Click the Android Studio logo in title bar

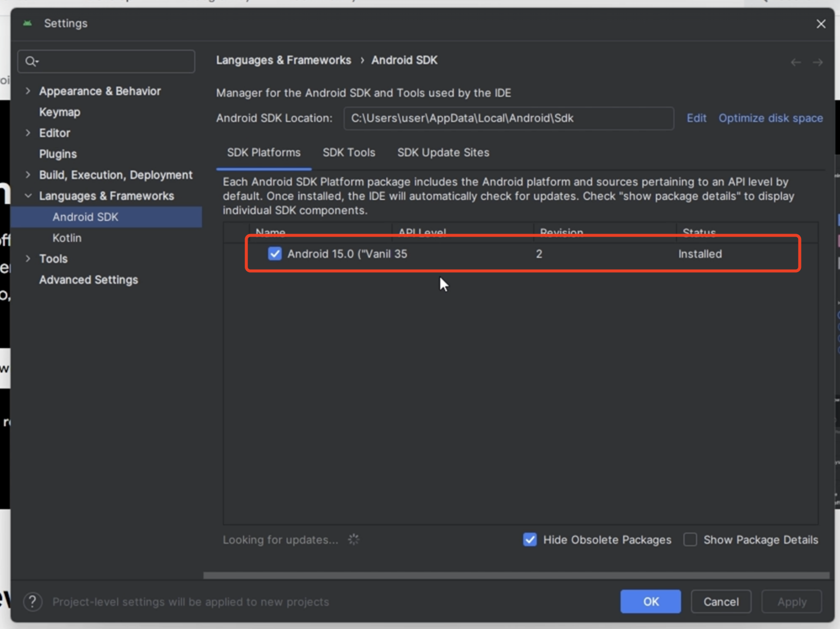coord(27,23)
